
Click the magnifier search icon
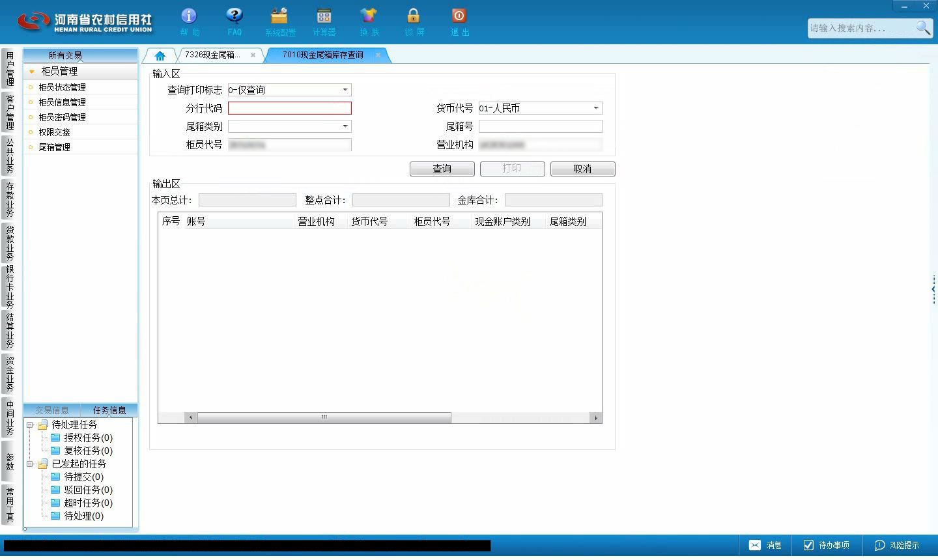tap(923, 28)
